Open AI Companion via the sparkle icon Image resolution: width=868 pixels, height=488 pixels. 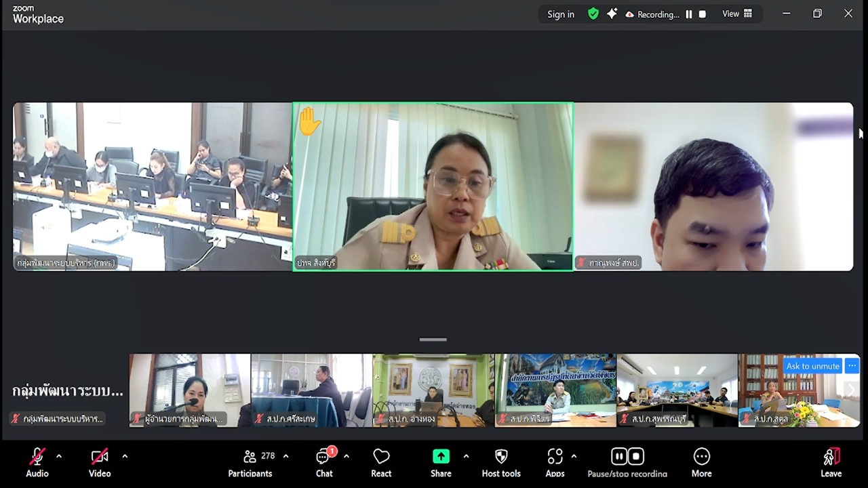612,14
